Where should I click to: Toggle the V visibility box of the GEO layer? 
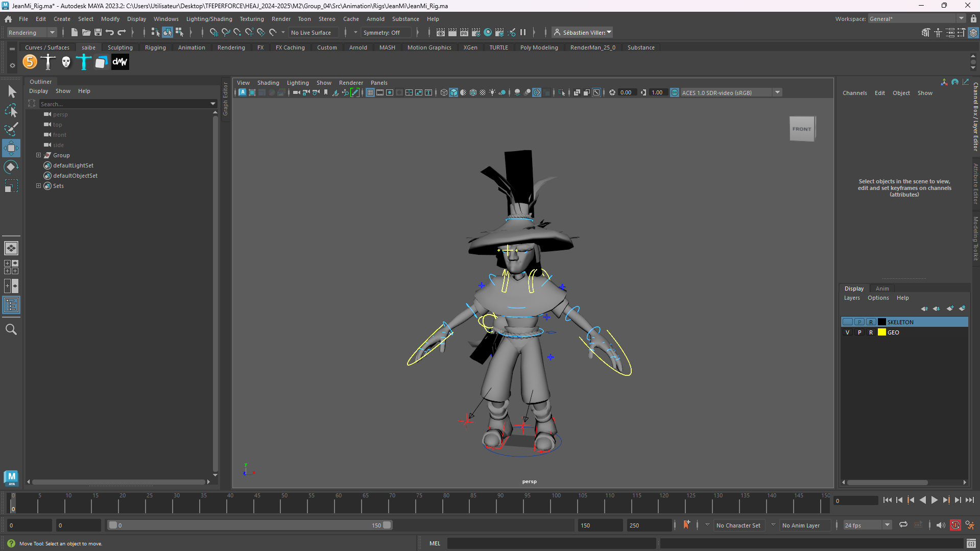(848, 332)
